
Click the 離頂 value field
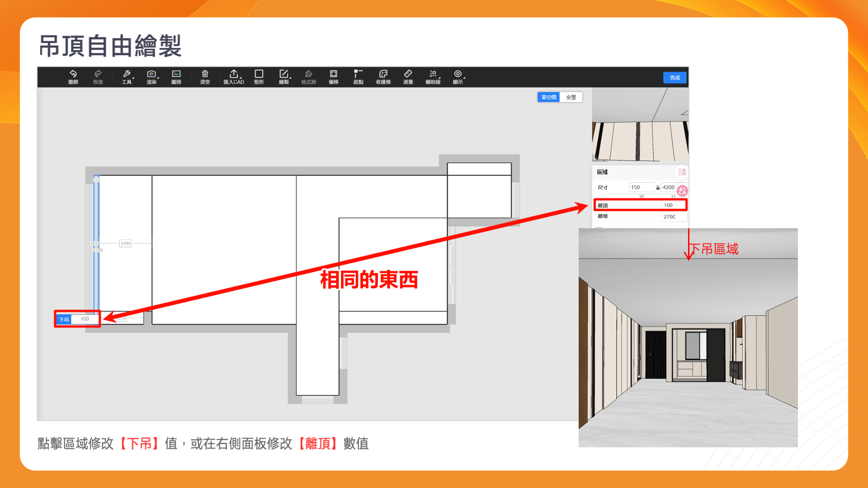click(x=673, y=205)
